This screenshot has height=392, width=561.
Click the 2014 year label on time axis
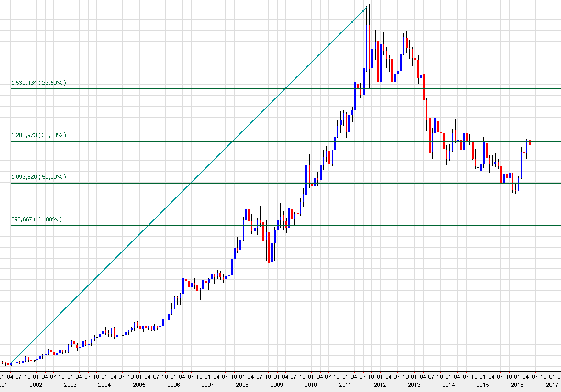click(x=448, y=385)
